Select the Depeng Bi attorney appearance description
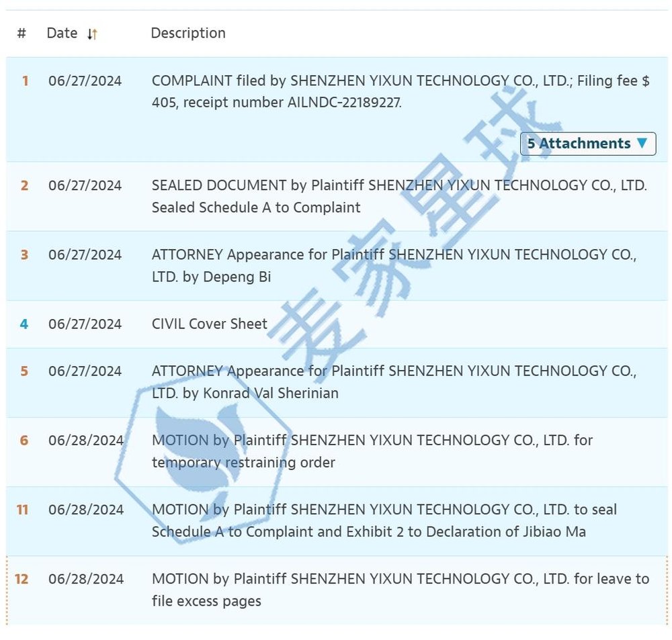672x640 pixels. tap(394, 265)
